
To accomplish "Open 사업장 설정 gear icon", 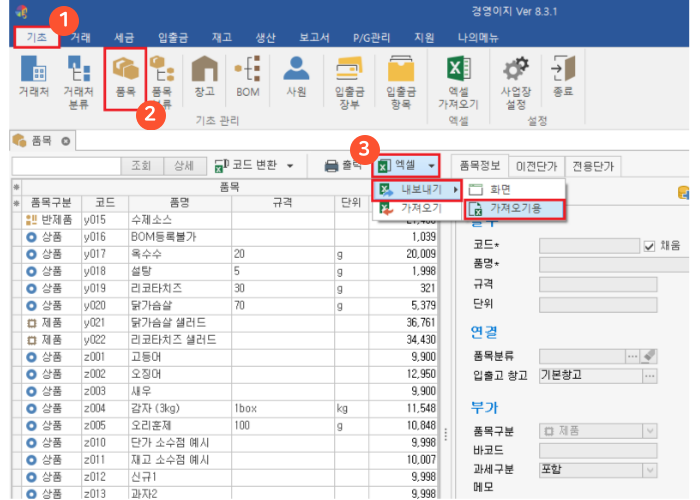I will (516, 77).
